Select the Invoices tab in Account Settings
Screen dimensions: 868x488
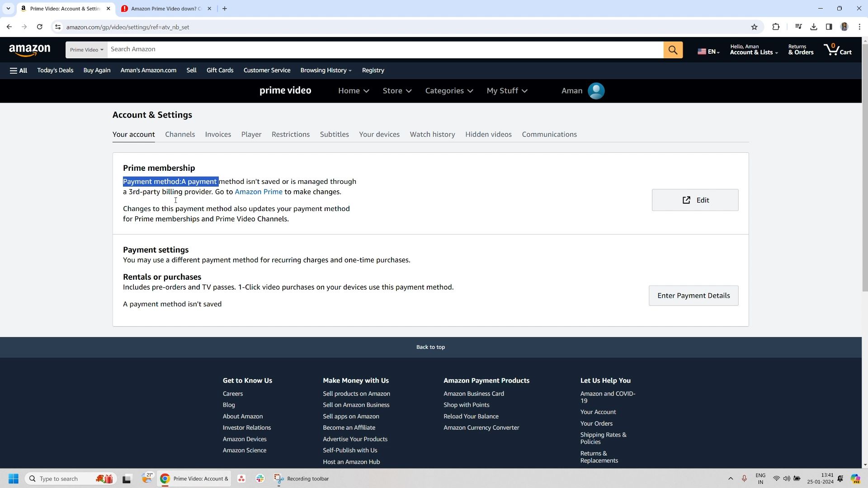pyautogui.click(x=218, y=134)
